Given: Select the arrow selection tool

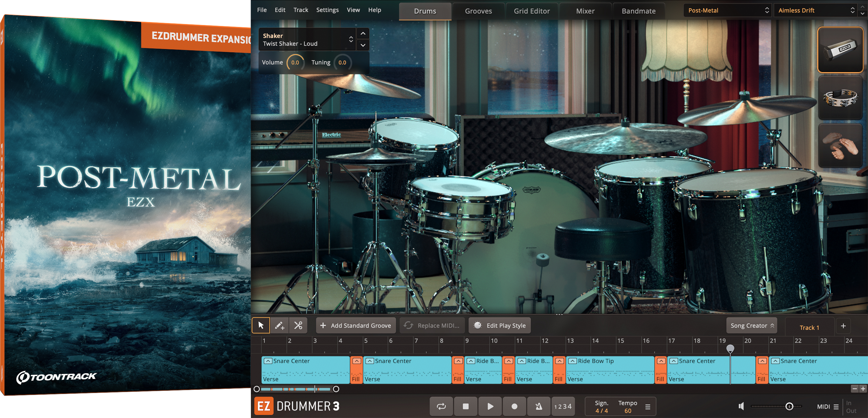Looking at the screenshot, I should click(x=261, y=325).
